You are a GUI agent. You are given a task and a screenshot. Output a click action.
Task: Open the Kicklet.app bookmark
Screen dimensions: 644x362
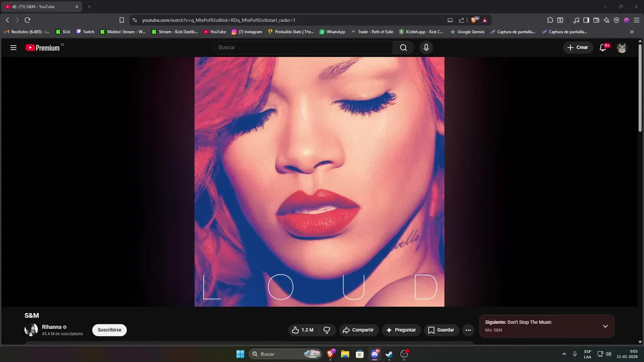[x=421, y=32]
